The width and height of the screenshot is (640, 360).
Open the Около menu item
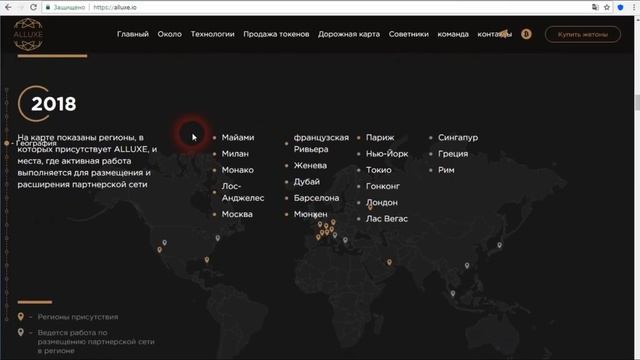[169, 34]
